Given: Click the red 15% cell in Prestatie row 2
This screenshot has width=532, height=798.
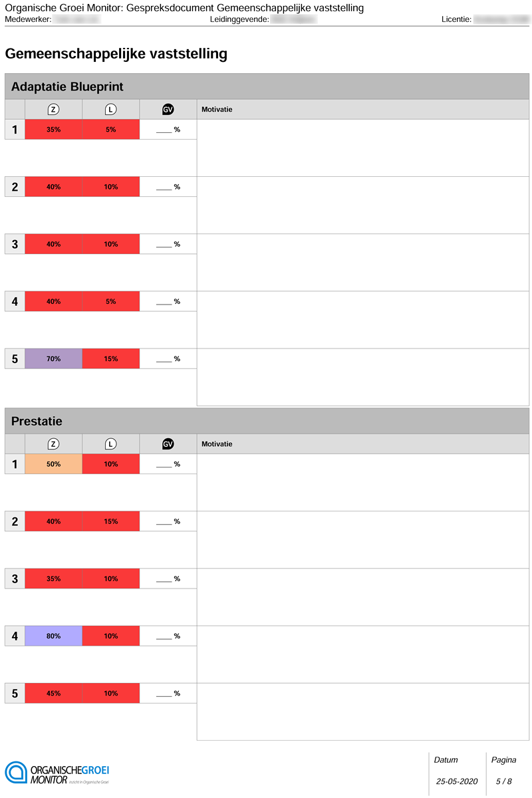Looking at the screenshot, I should pos(111,521).
